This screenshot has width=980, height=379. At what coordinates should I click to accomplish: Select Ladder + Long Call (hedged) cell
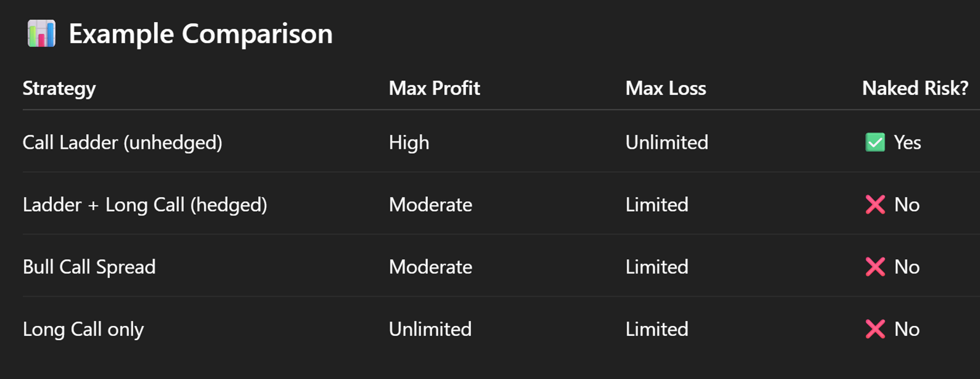point(145,205)
